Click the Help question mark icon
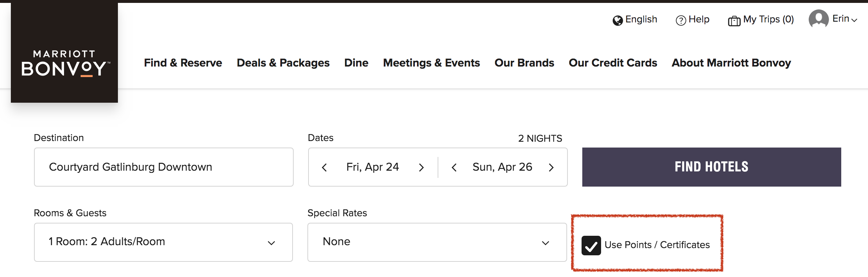This screenshot has height=277, width=868. coord(681,21)
